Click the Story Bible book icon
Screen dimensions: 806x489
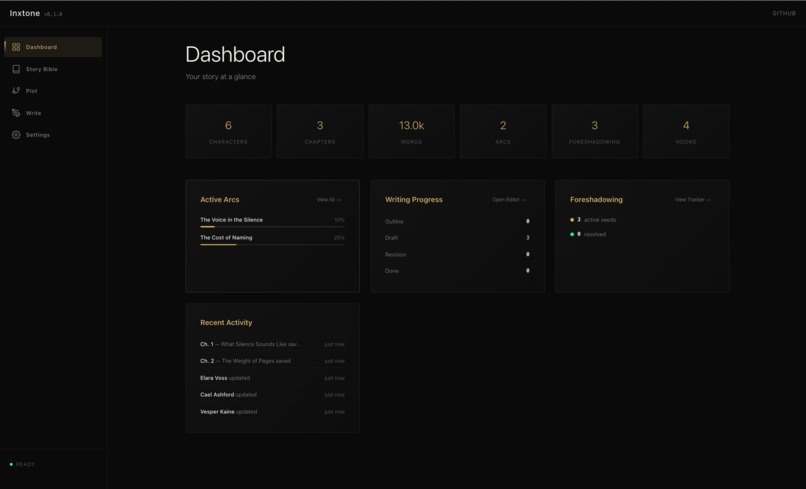click(x=16, y=69)
